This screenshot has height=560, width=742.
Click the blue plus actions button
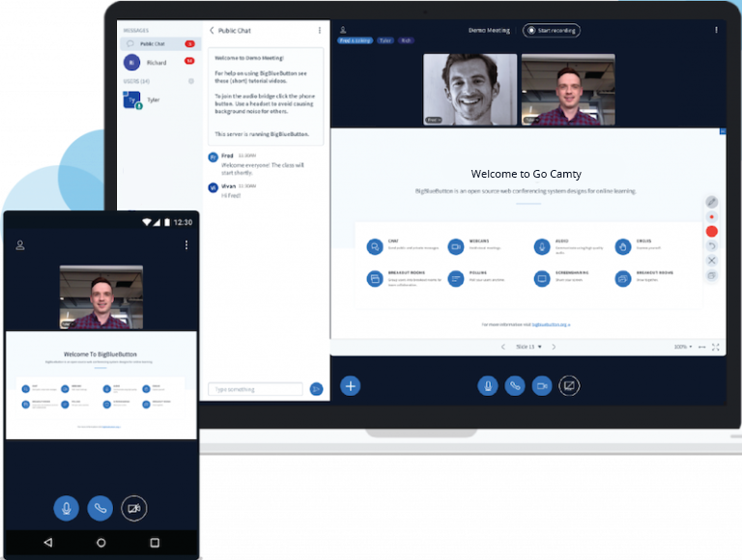point(351,386)
